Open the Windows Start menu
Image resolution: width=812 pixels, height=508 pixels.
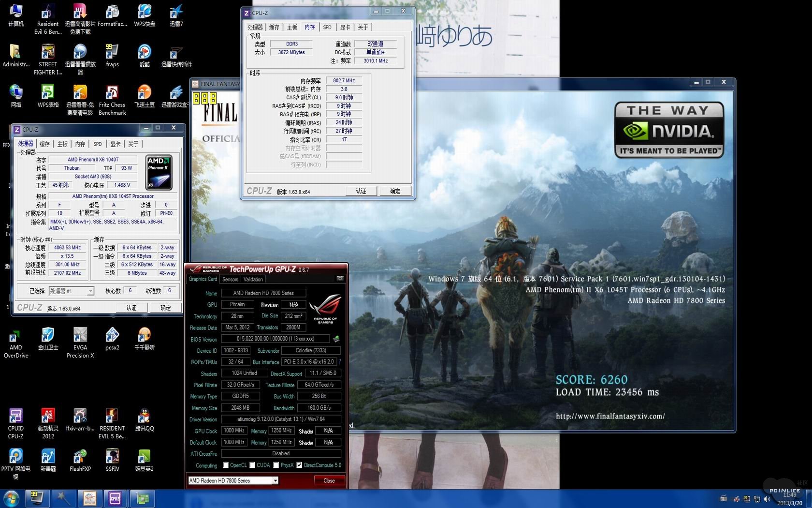click(x=11, y=498)
